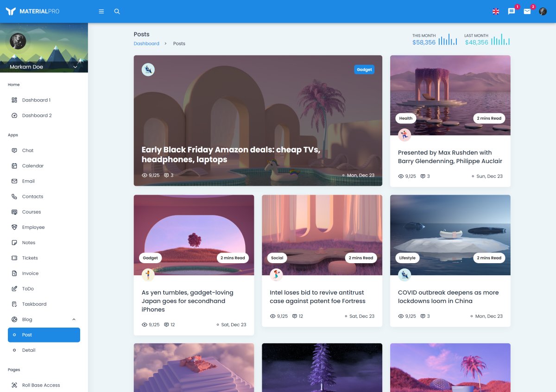Image resolution: width=556 pixels, height=392 pixels.
Task: Click the UK flag language icon
Action: click(496, 12)
